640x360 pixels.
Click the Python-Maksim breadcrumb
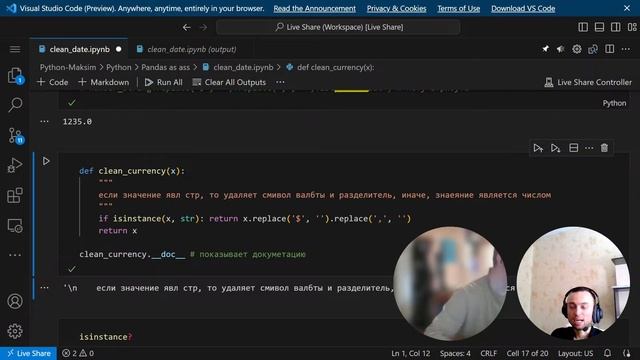pyautogui.click(x=68, y=67)
